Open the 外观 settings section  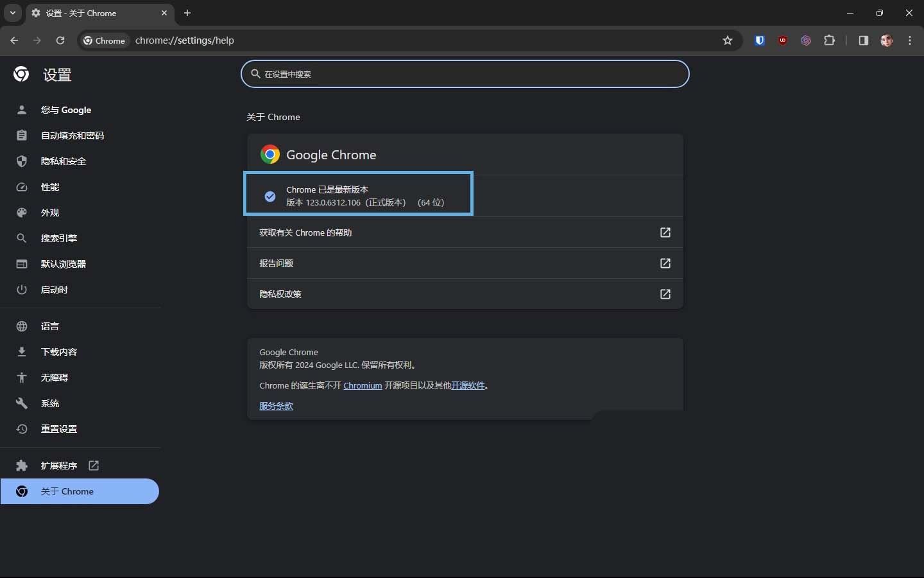pos(80,213)
